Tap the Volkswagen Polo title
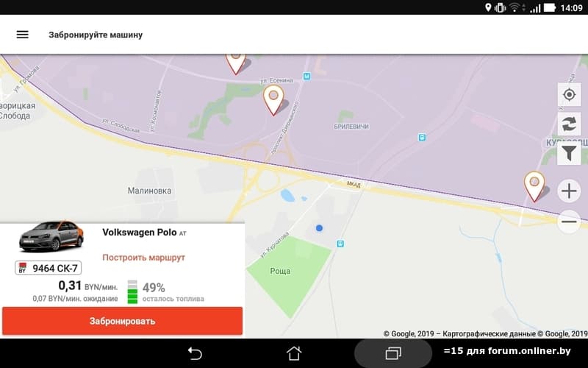The image size is (588, 368). pyautogui.click(x=140, y=233)
